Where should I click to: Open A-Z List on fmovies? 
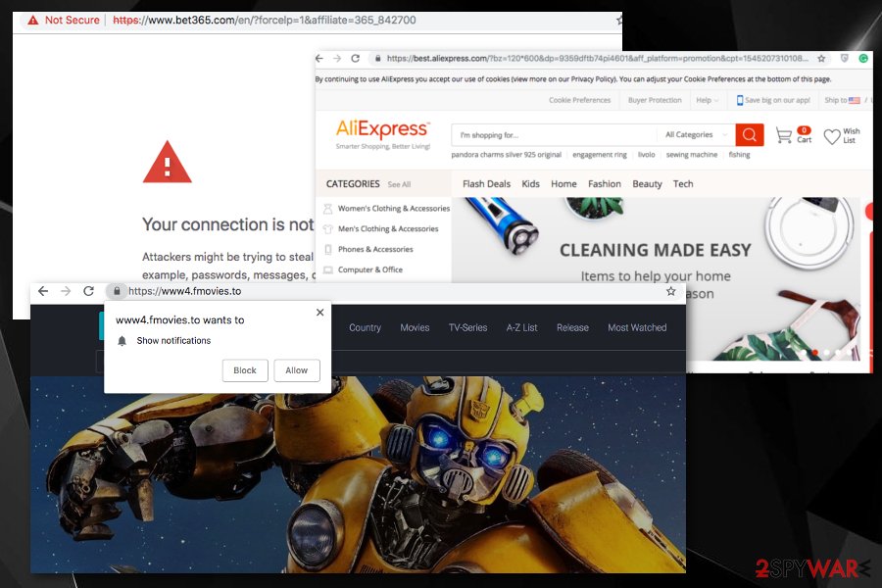(521, 327)
